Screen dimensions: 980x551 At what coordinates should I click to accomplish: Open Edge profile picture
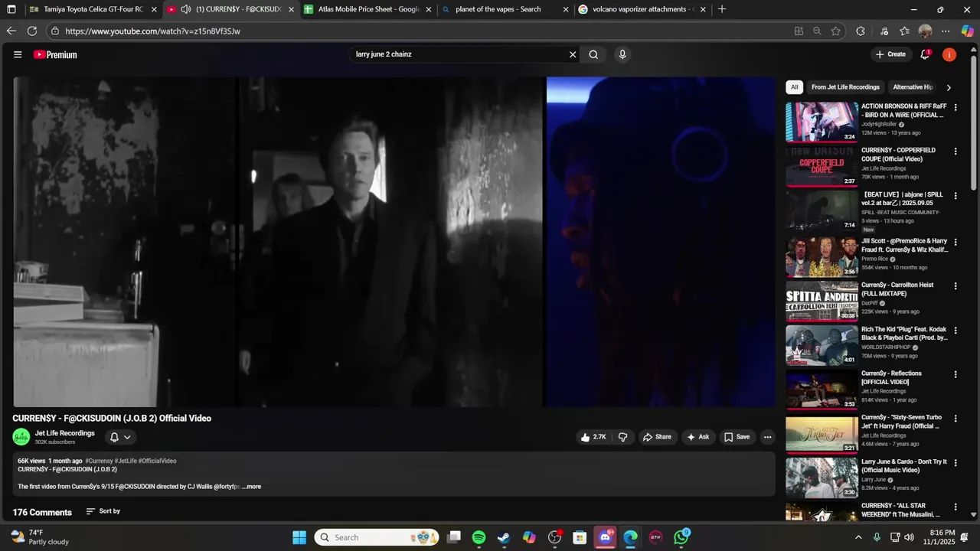[x=925, y=31]
